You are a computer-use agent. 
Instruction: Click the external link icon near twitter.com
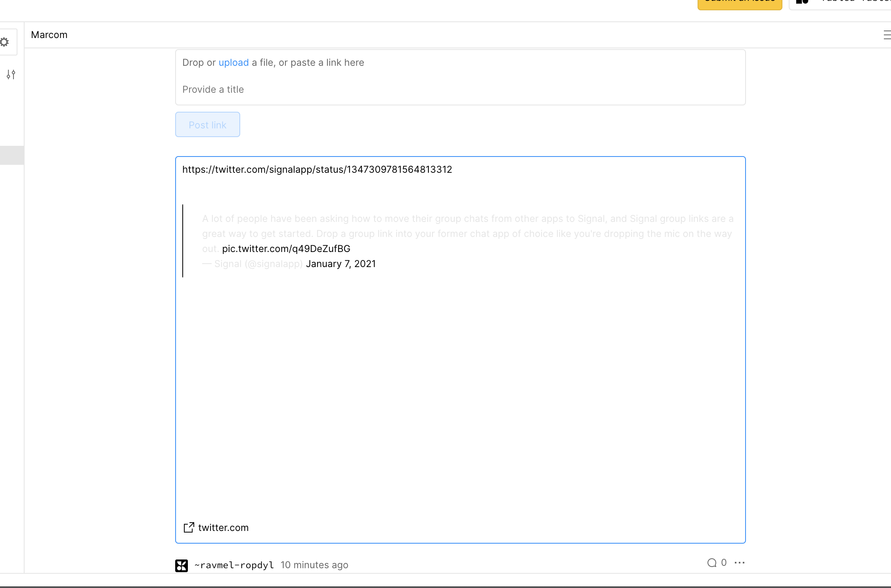click(189, 527)
